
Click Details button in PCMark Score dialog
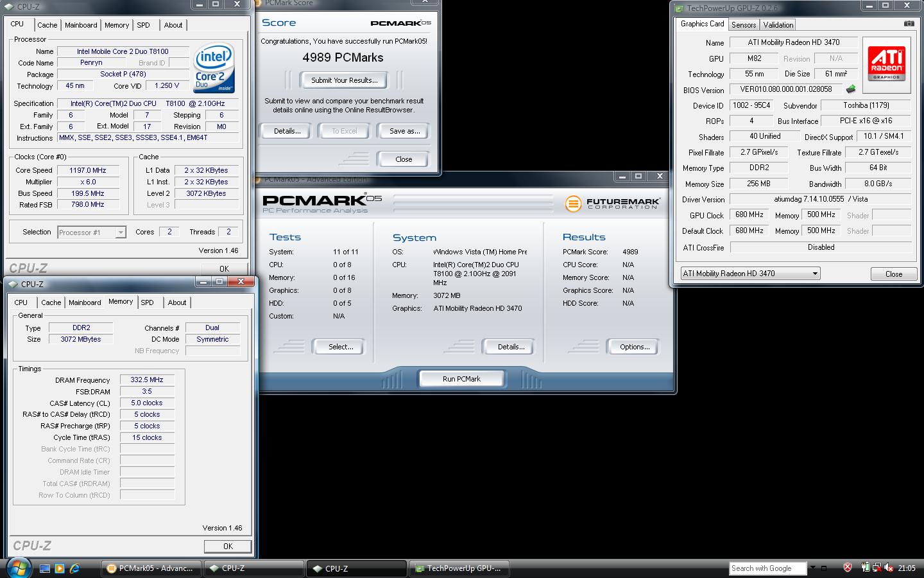(287, 131)
